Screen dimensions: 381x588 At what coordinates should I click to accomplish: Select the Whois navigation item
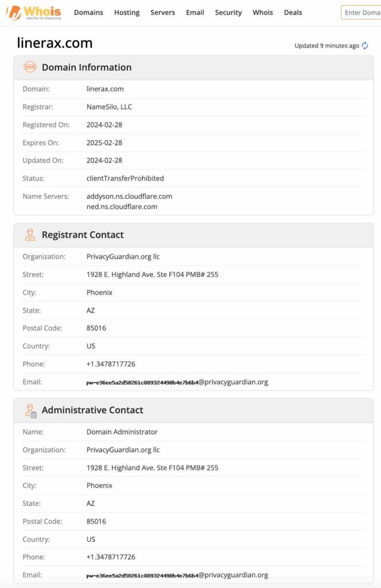262,12
